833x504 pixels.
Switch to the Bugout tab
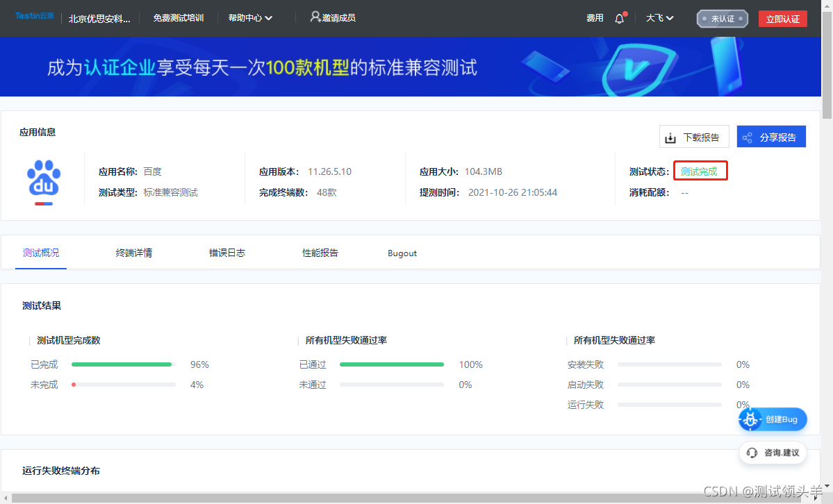(x=402, y=253)
